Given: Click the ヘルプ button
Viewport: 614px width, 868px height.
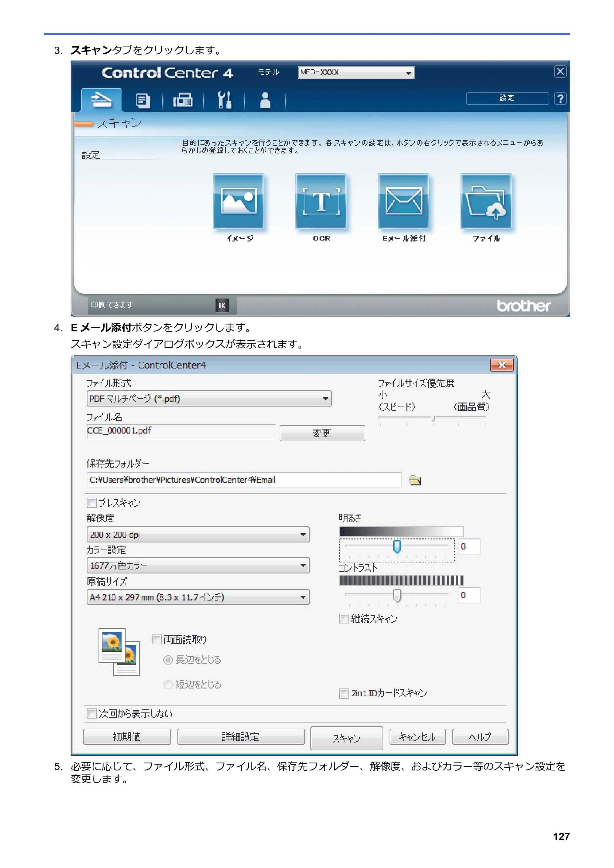Looking at the screenshot, I should pyautogui.click(x=480, y=737).
